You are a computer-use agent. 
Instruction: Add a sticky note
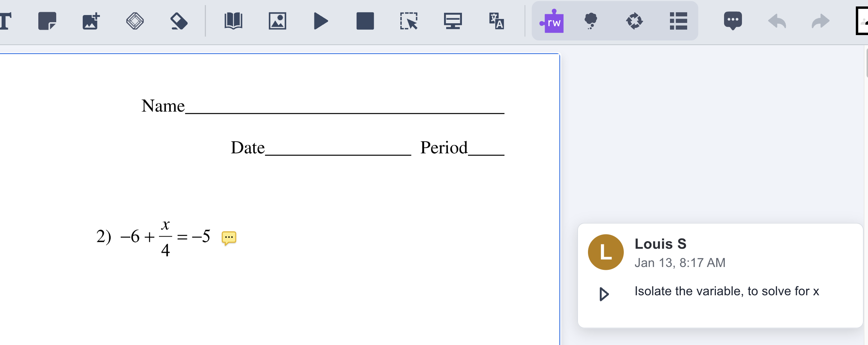point(47,21)
